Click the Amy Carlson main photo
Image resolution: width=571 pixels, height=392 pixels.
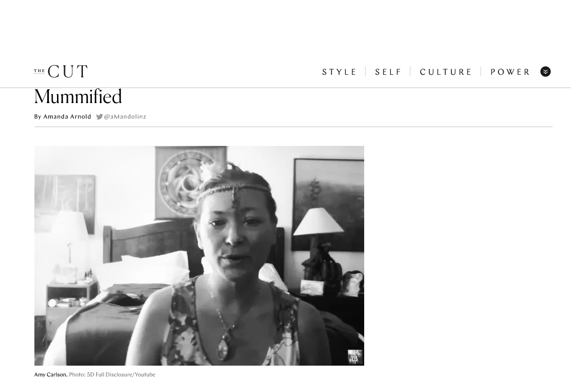coord(199,256)
